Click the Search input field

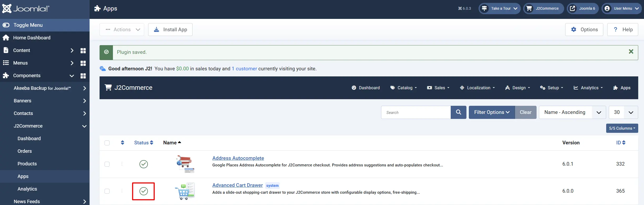pyautogui.click(x=416, y=112)
